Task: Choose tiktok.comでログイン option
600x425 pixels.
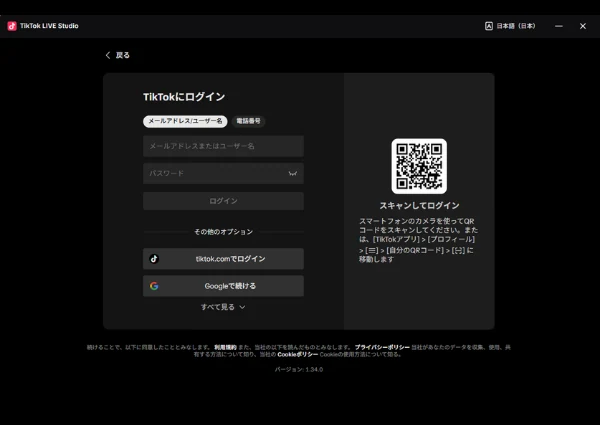Action: [x=223, y=259]
